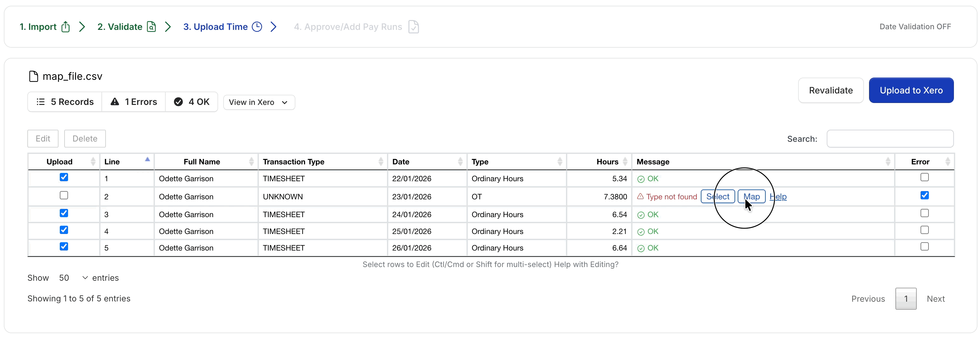Uncheck the Error checkbox on line 2

click(x=924, y=196)
